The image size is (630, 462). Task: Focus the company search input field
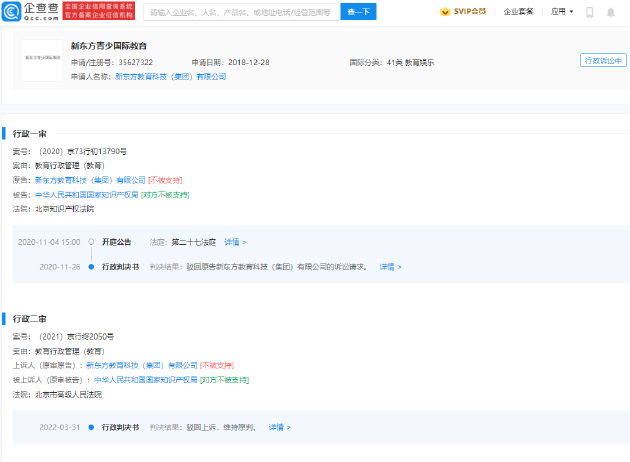pyautogui.click(x=242, y=12)
